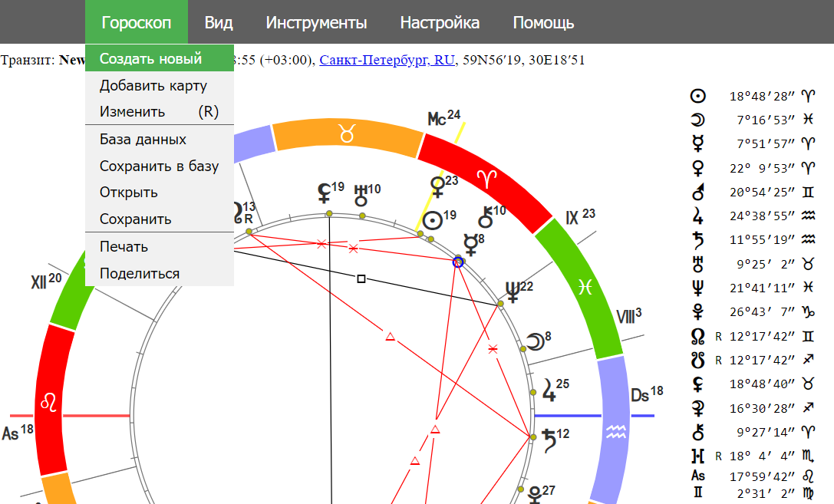
Task: Click Sun glyph in the chart wheel
Action: coord(433,220)
